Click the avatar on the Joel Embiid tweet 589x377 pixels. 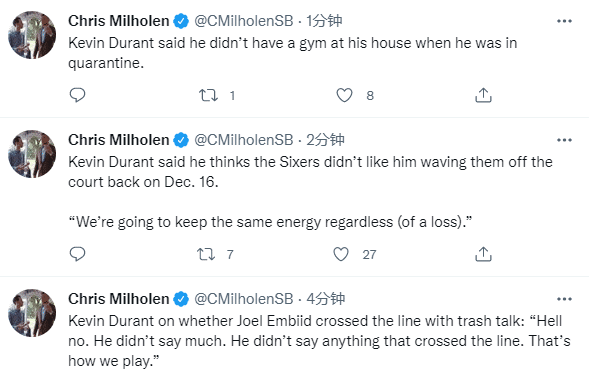pos(32,313)
